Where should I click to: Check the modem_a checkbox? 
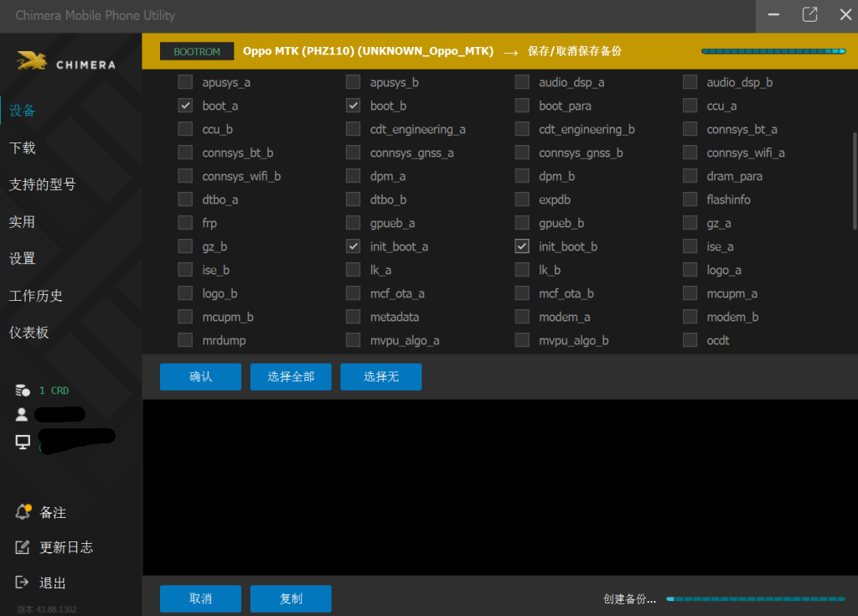[x=522, y=317]
